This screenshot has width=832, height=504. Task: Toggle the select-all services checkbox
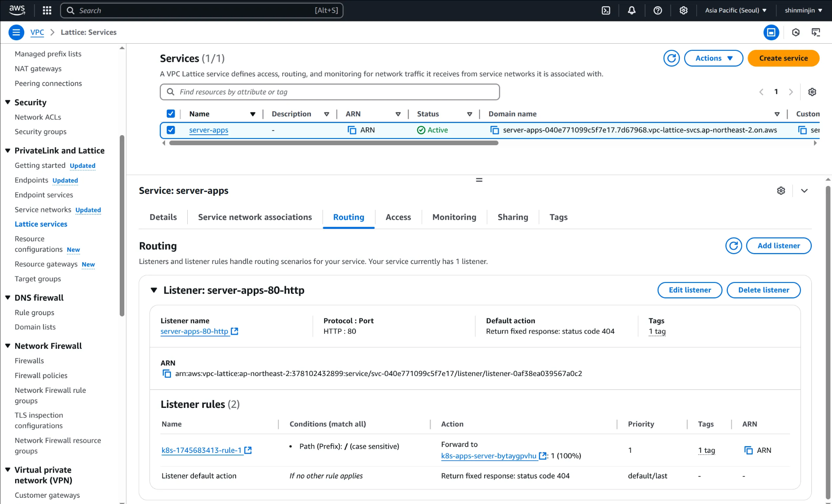pyautogui.click(x=171, y=114)
